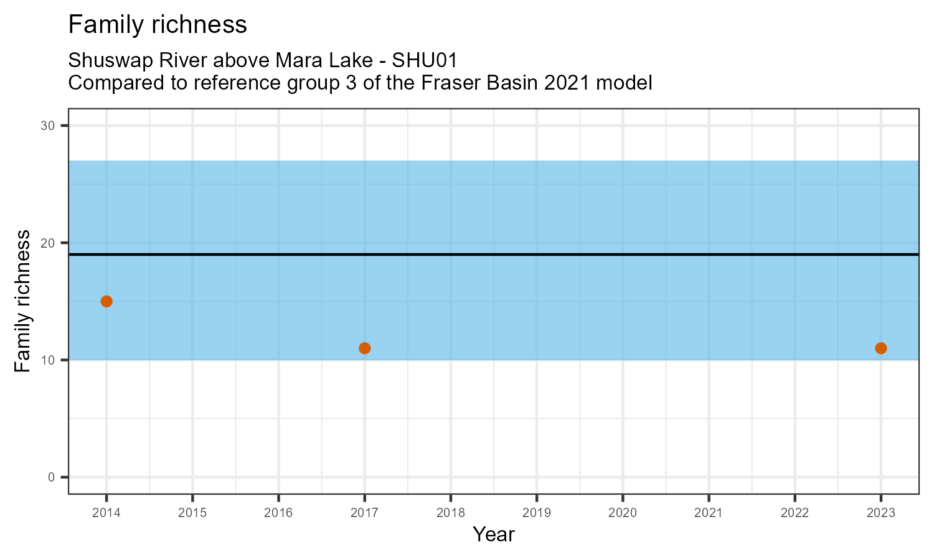Select the 2022 x-axis tick label
Image resolution: width=934 pixels, height=560 pixels.
coord(795,513)
